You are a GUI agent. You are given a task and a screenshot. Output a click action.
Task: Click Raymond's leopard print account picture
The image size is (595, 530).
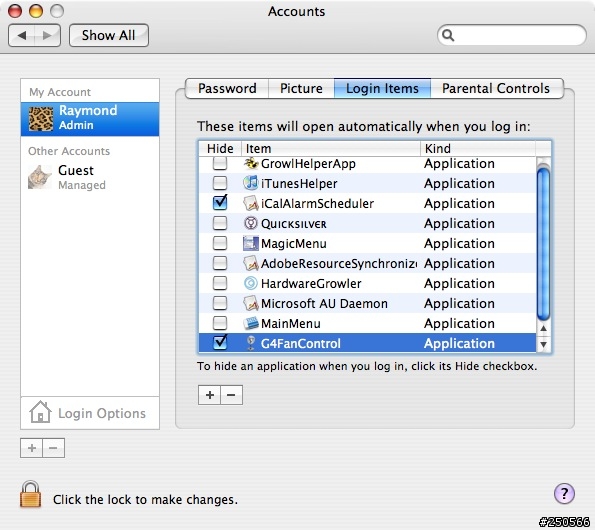41,119
